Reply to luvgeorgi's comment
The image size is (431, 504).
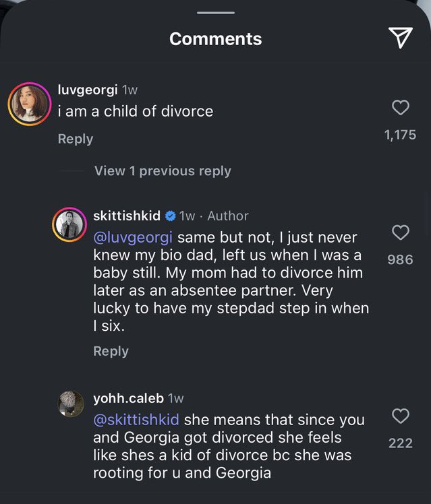point(76,139)
